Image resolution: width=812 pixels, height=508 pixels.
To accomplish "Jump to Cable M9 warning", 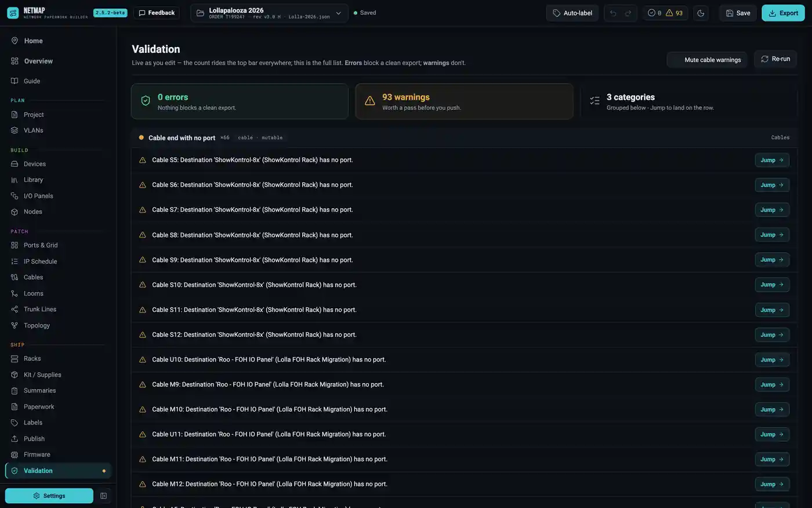I will 772,384.
